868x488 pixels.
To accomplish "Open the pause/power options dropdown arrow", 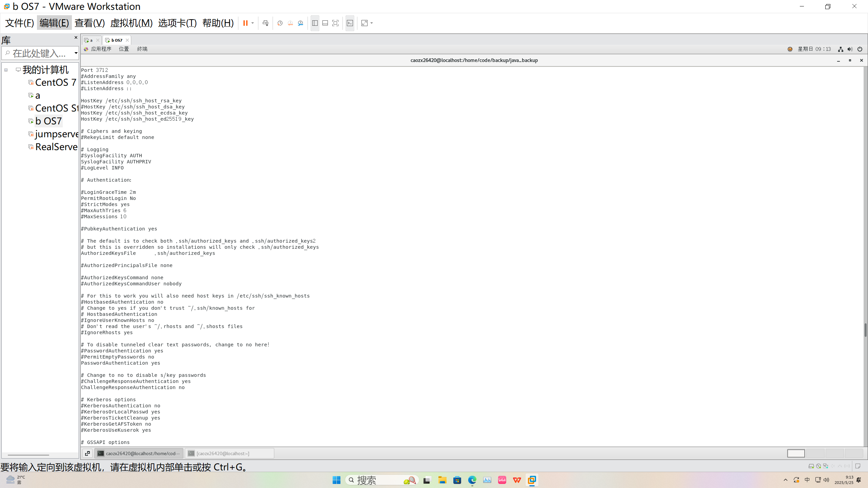I will pyautogui.click(x=253, y=23).
